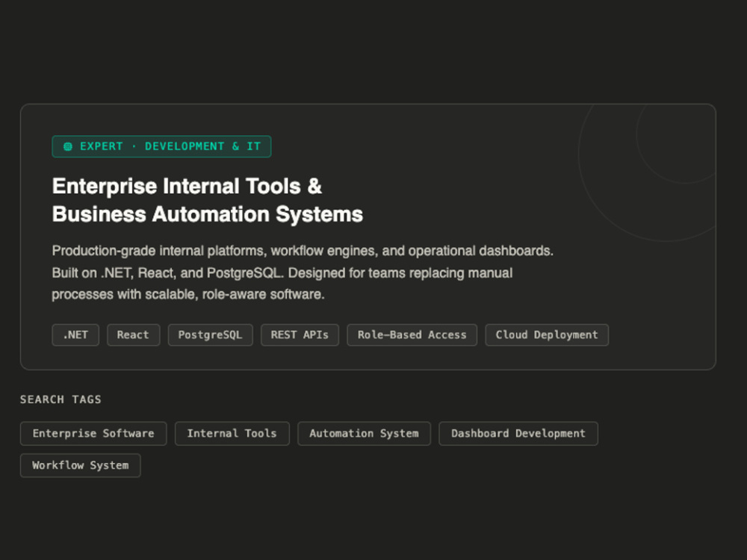Select the React skill tag
This screenshot has height=560, width=747.
tap(134, 335)
